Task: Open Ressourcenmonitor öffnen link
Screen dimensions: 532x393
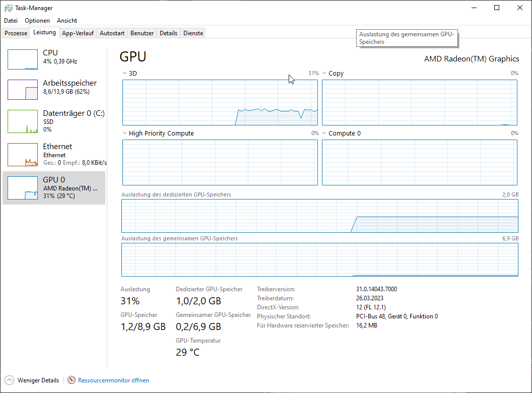Action: 114,380
